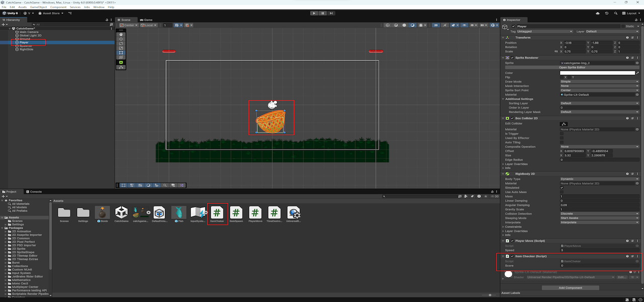Select the ItemSpawn script asset
This screenshot has height=302, width=644.
pyautogui.click(x=236, y=214)
